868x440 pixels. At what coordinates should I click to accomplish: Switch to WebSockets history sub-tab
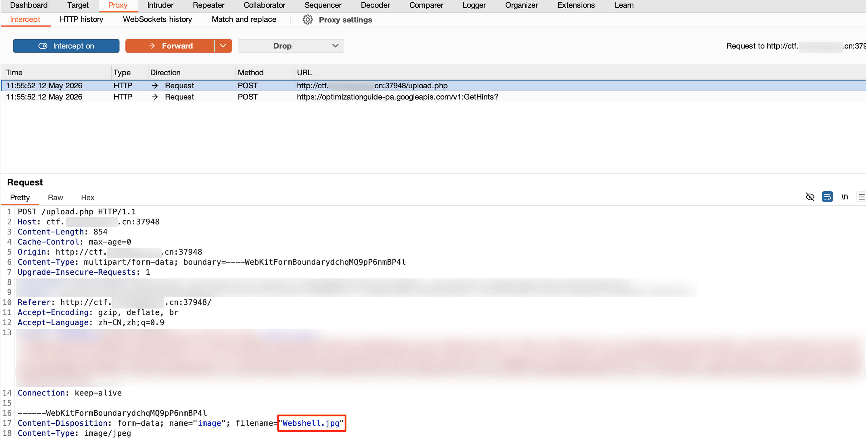(x=157, y=19)
